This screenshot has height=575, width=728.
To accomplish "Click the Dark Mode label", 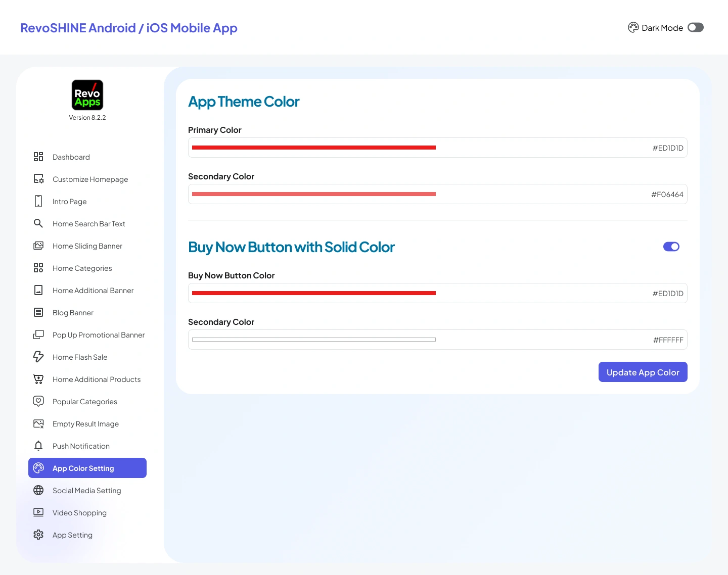I will tap(662, 28).
